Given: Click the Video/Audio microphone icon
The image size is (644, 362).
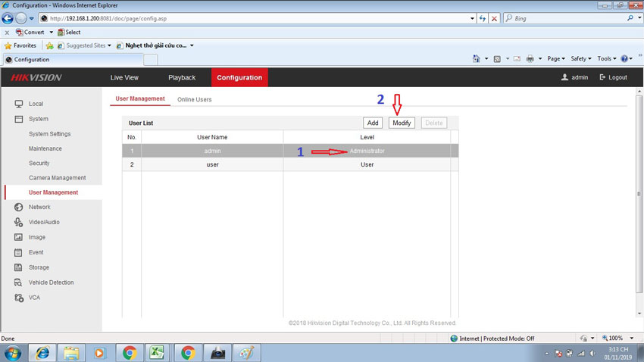Looking at the screenshot, I should (19, 222).
